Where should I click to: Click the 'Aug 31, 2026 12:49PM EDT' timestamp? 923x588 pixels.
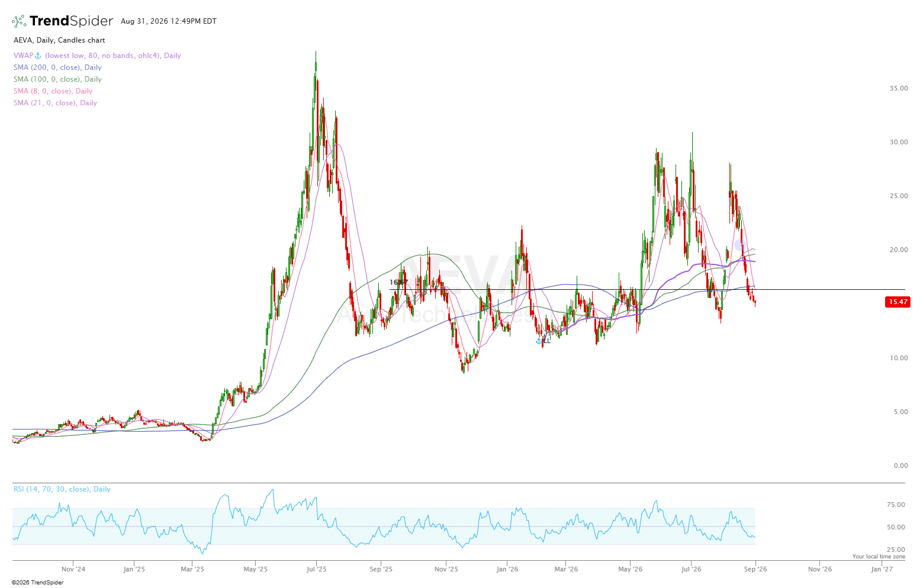tap(169, 21)
